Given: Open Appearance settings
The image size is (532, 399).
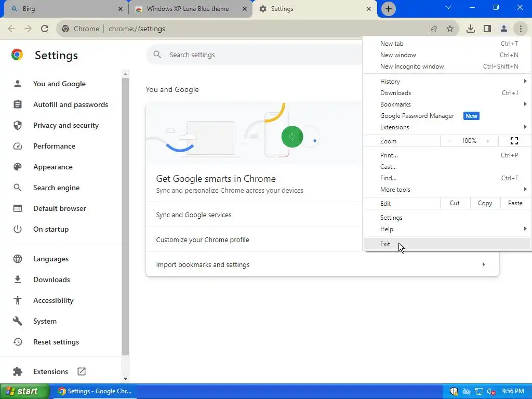Looking at the screenshot, I should point(53,167).
